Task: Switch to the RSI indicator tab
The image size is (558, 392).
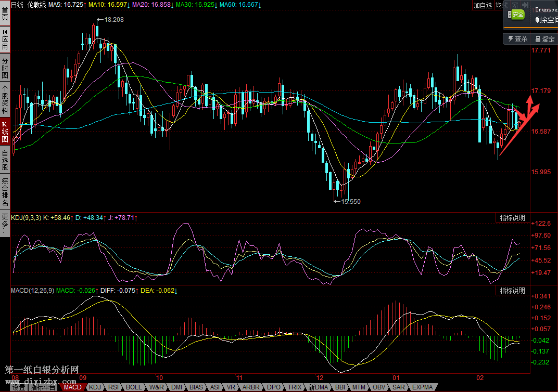Action: (x=113, y=387)
